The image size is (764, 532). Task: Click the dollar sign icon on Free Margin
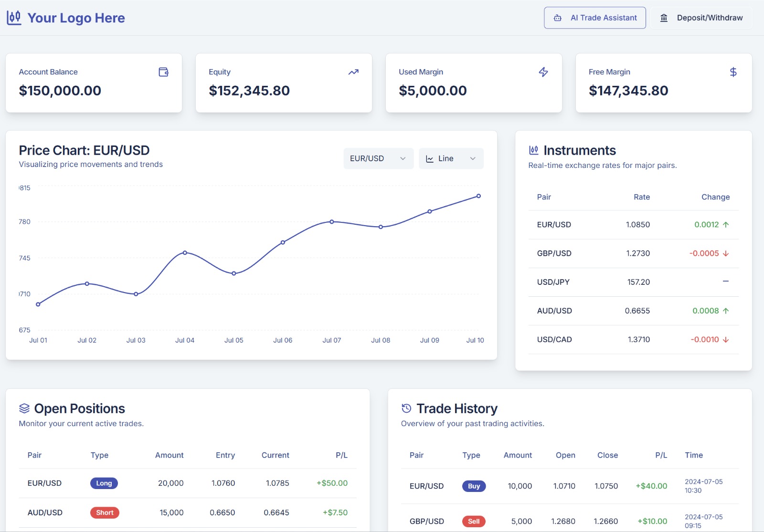(x=733, y=72)
